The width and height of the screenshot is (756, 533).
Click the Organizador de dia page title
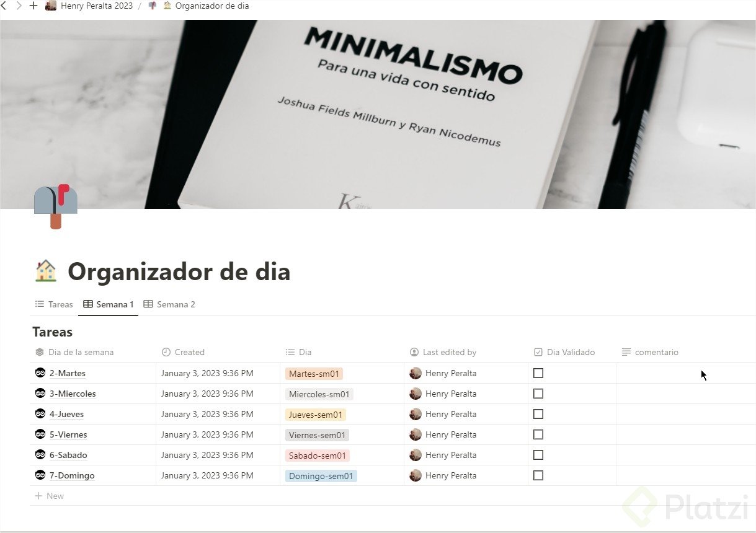[x=179, y=271]
